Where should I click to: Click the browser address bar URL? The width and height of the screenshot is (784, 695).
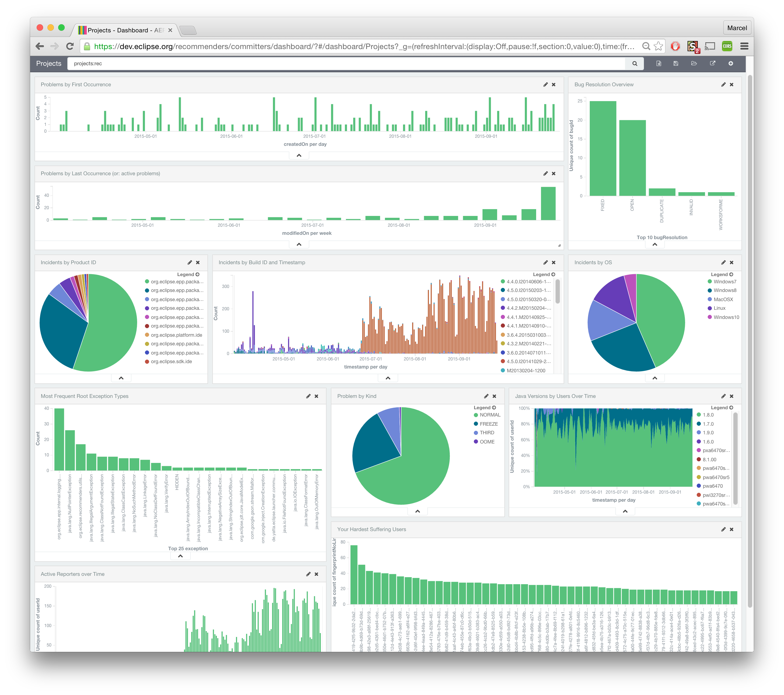(x=364, y=46)
